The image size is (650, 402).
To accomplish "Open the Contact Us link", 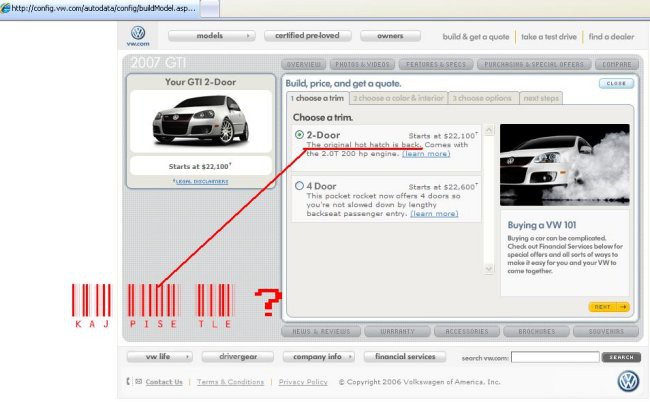I will pos(164,382).
